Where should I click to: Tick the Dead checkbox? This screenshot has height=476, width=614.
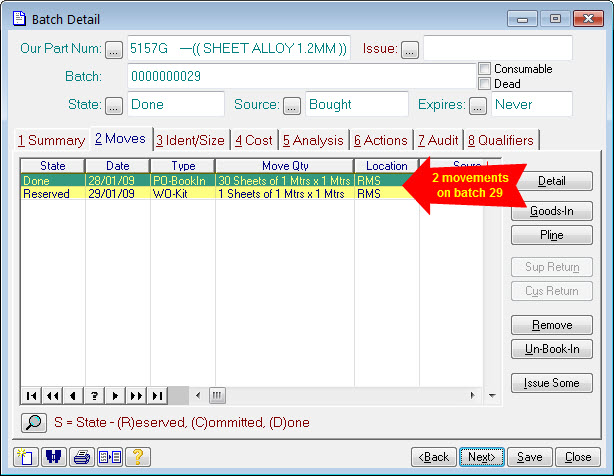coord(484,83)
